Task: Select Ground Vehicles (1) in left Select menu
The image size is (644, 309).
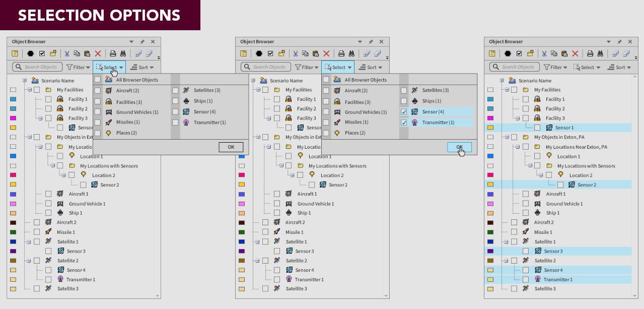Action: [x=137, y=112]
